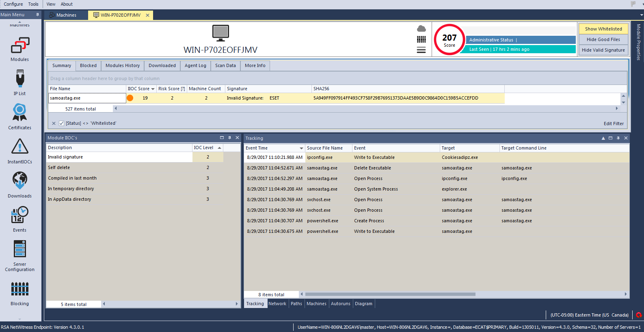Uncheck the Status Whitelisted filter checkbox
Viewport: 644px width, 332px height.
[x=61, y=123]
